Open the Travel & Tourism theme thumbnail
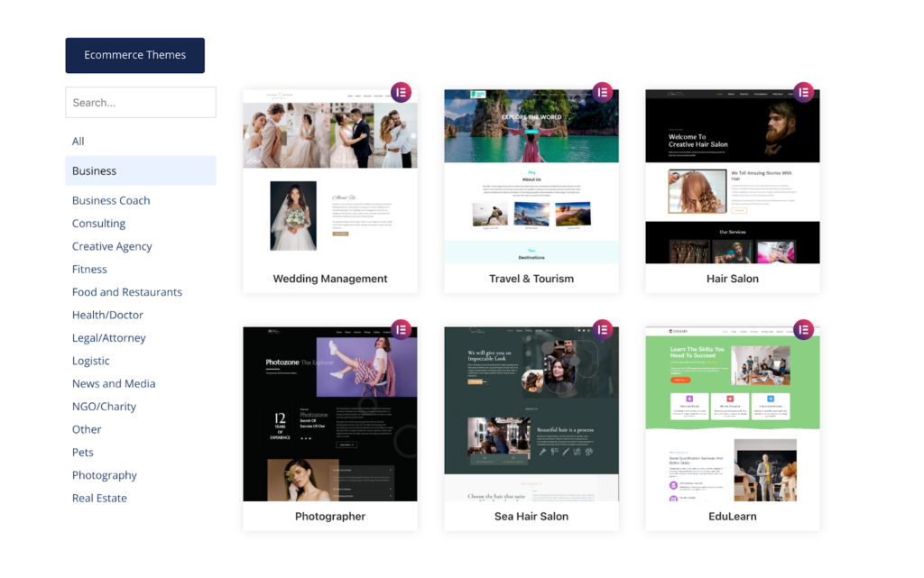This screenshot has height=578, width=924. tap(531, 177)
